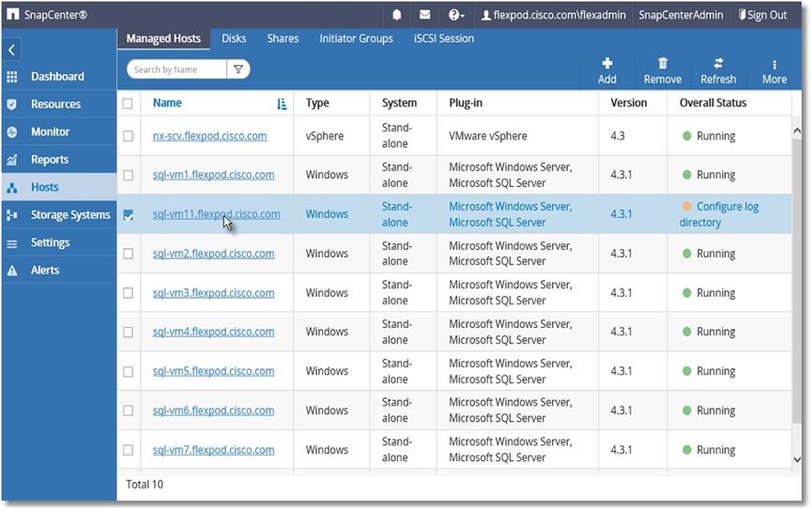812x511 pixels.
Task: Click the user icon beside flexadmin
Action: pos(485,16)
